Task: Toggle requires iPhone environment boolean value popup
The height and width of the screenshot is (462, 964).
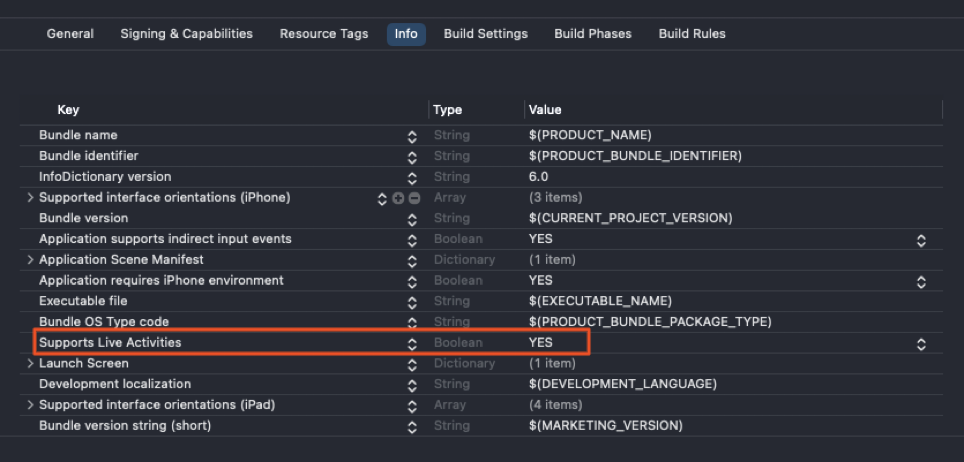Action: [x=921, y=282]
